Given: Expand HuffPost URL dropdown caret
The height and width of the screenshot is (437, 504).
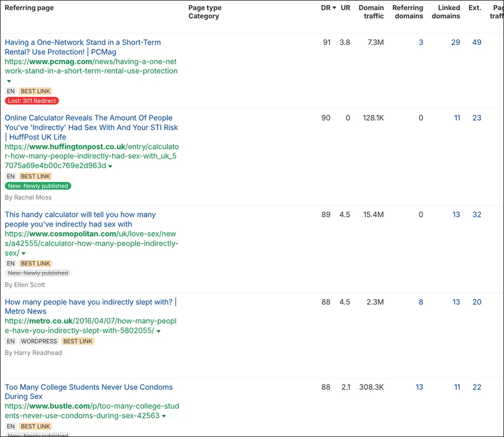Looking at the screenshot, I should tap(110, 166).
